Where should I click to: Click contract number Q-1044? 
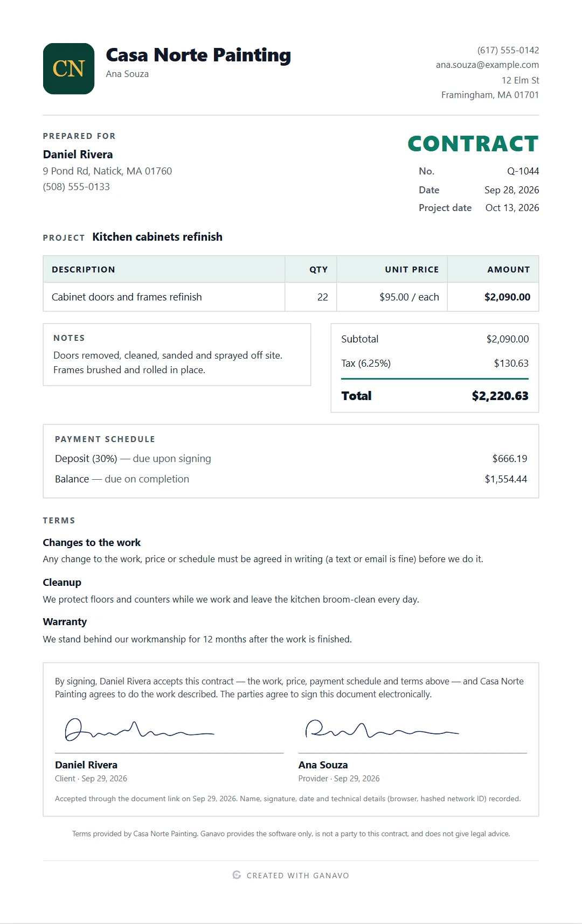point(523,171)
